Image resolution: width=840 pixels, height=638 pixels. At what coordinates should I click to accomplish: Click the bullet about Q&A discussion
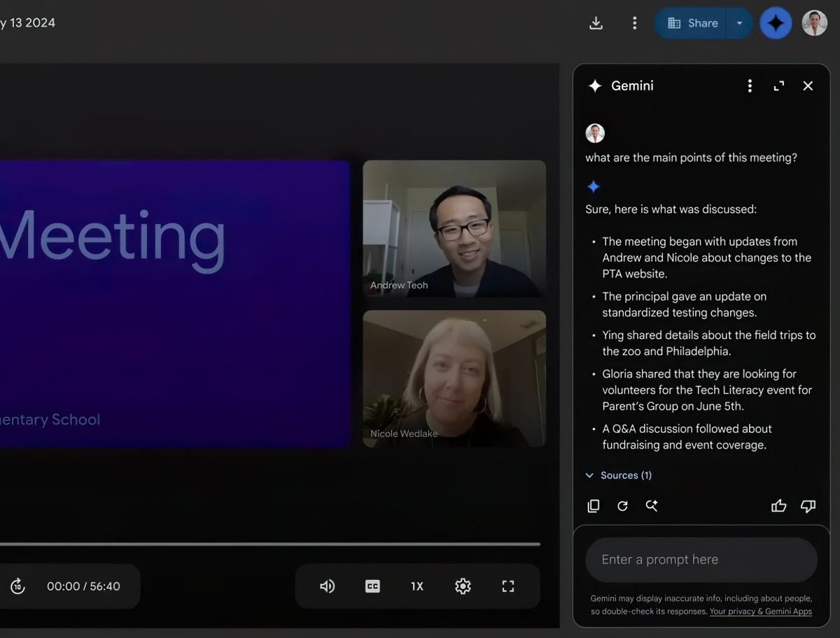click(x=687, y=436)
